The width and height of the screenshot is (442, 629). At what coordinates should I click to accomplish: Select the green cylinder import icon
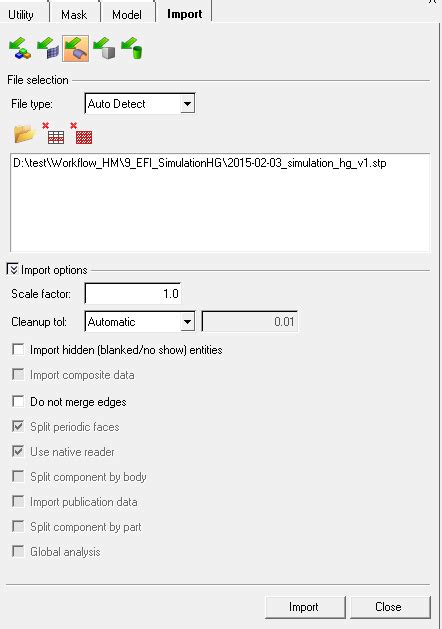coord(132,49)
